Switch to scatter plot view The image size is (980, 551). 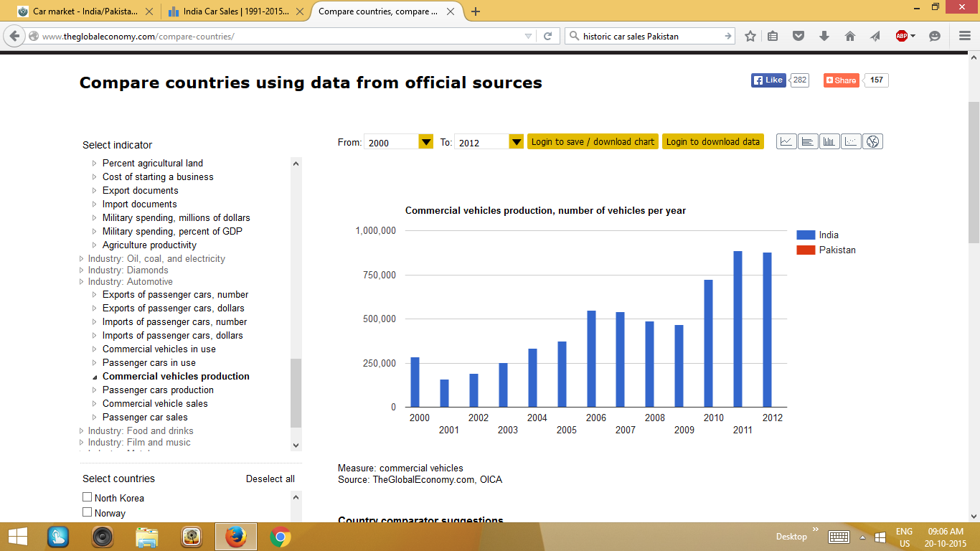(x=851, y=141)
